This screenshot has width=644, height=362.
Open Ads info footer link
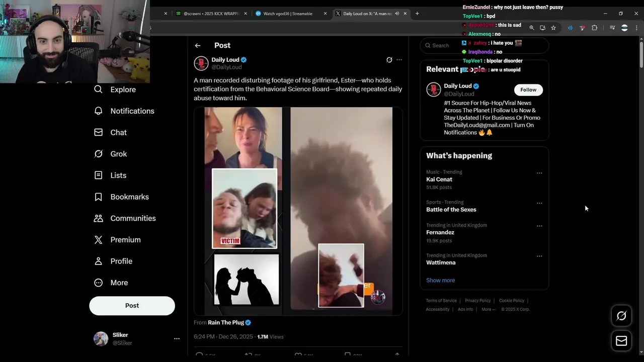465,309
